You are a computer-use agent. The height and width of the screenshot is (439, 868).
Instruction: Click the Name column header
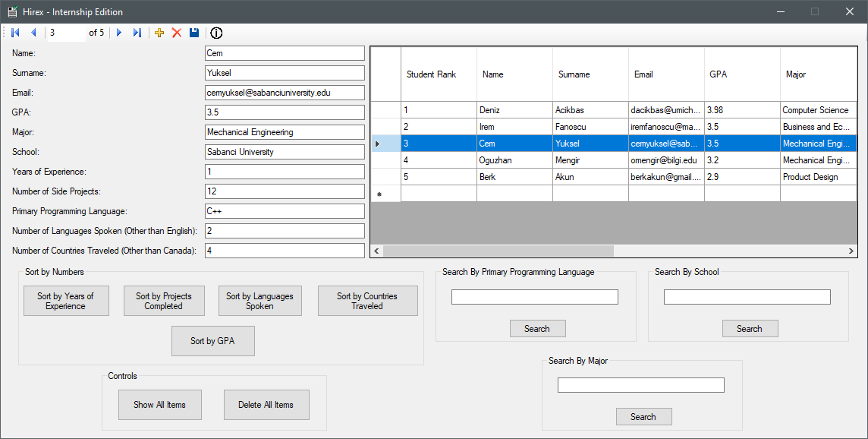tap(514, 74)
